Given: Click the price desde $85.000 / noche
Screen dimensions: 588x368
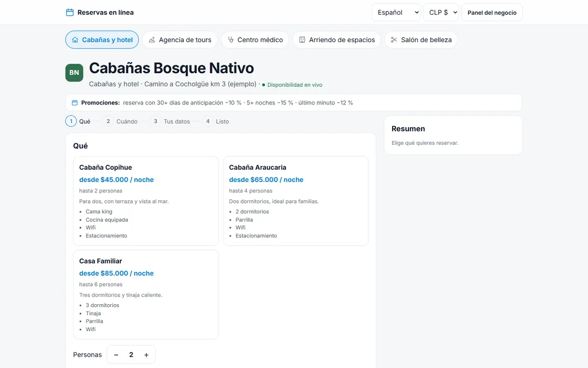Looking at the screenshot, I should [x=117, y=273].
